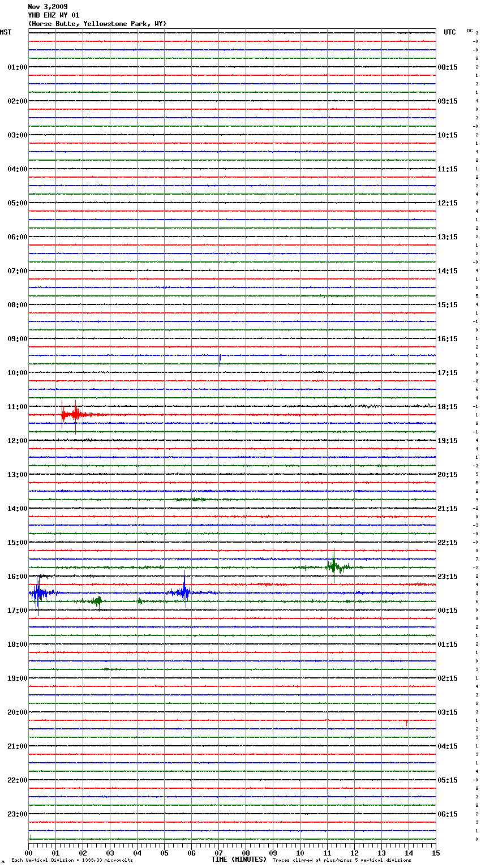Click the date text Nov 3,2009
The image size is (481, 868).
click(x=48, y=7)
